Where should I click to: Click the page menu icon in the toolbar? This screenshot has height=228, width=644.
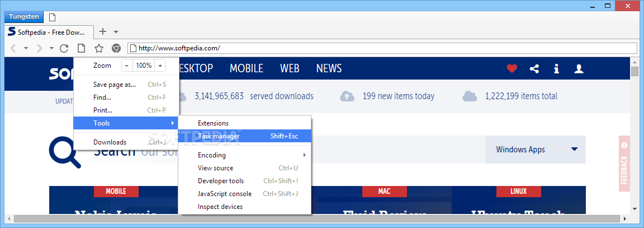tap(81, 49)
